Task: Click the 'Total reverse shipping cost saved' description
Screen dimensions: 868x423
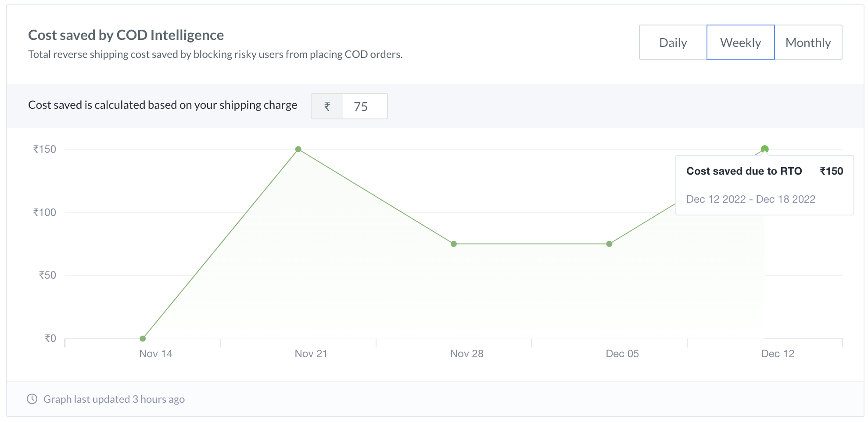Action: [215, 54]
